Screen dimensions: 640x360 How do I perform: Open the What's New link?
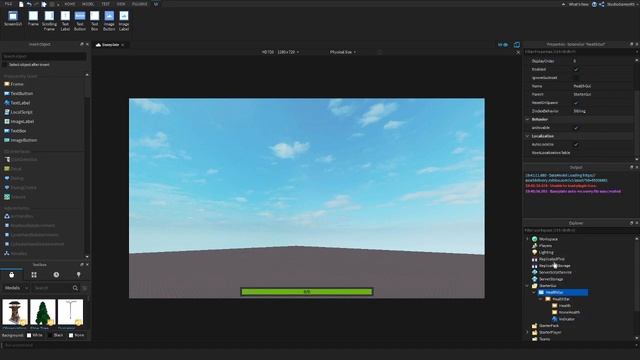coord(578,4)
